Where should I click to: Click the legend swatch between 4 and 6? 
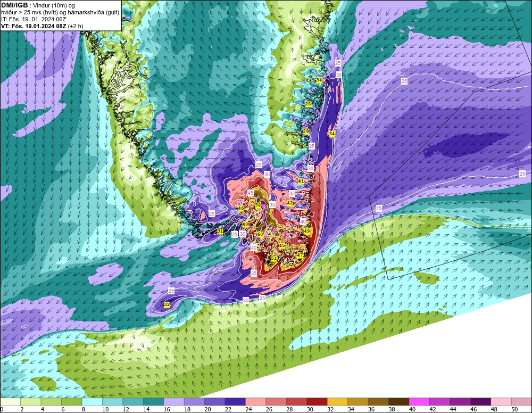click(x=51, y=402)
